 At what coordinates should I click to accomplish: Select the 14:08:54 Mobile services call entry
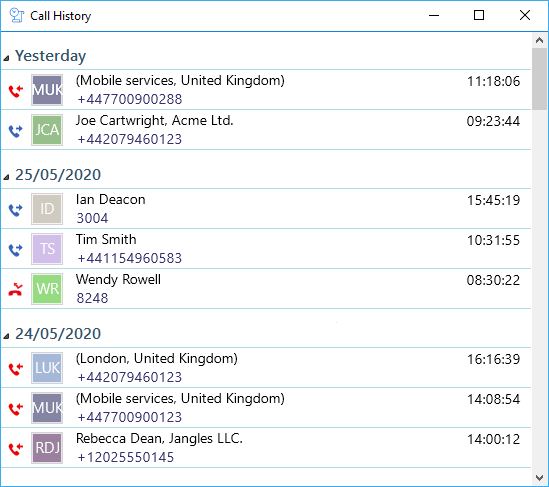(x=266, y=408)
